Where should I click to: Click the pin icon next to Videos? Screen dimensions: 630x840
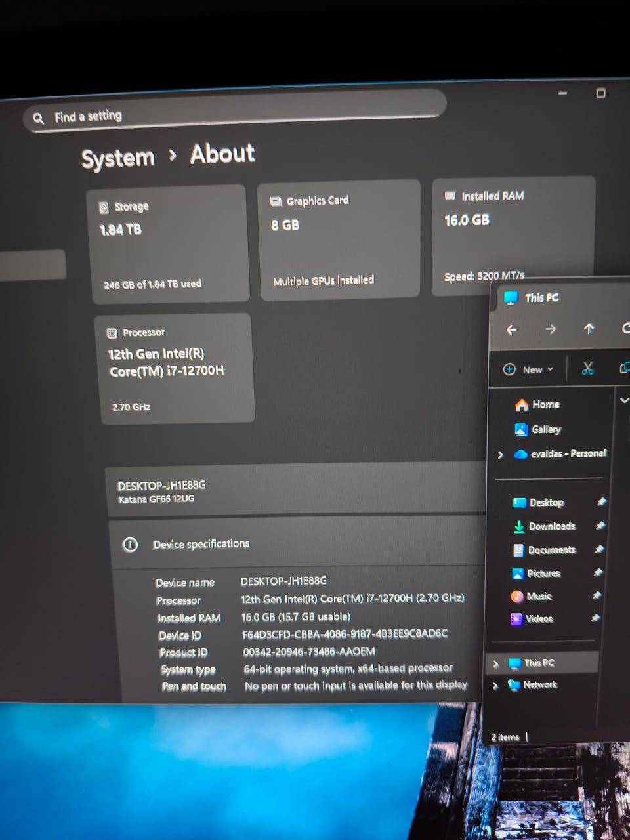(x=595, y=618)
